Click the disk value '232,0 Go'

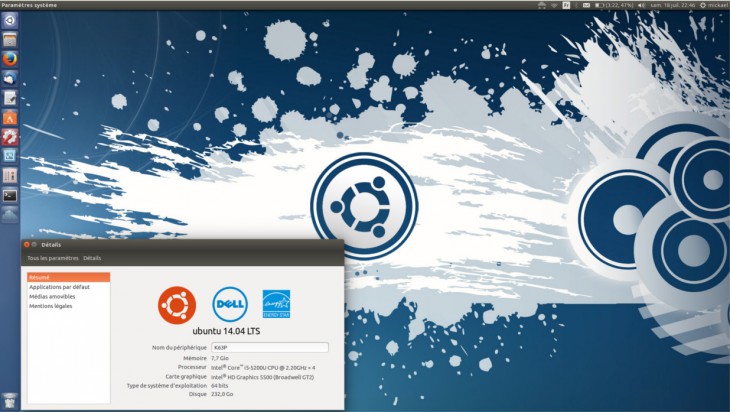[x=222, y=394]
